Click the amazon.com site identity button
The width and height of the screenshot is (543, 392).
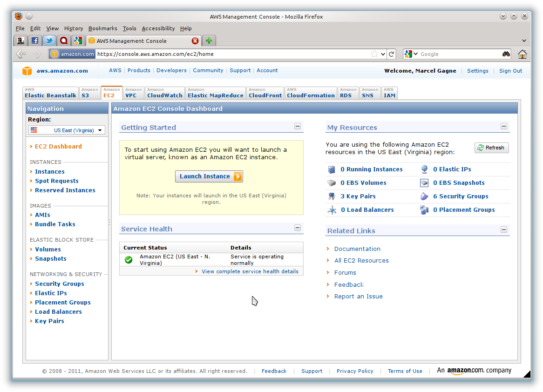tap(72, 54)
